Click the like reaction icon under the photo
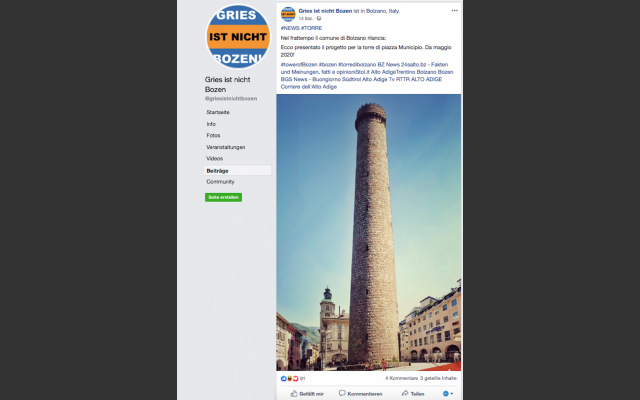 pos(284,379)
